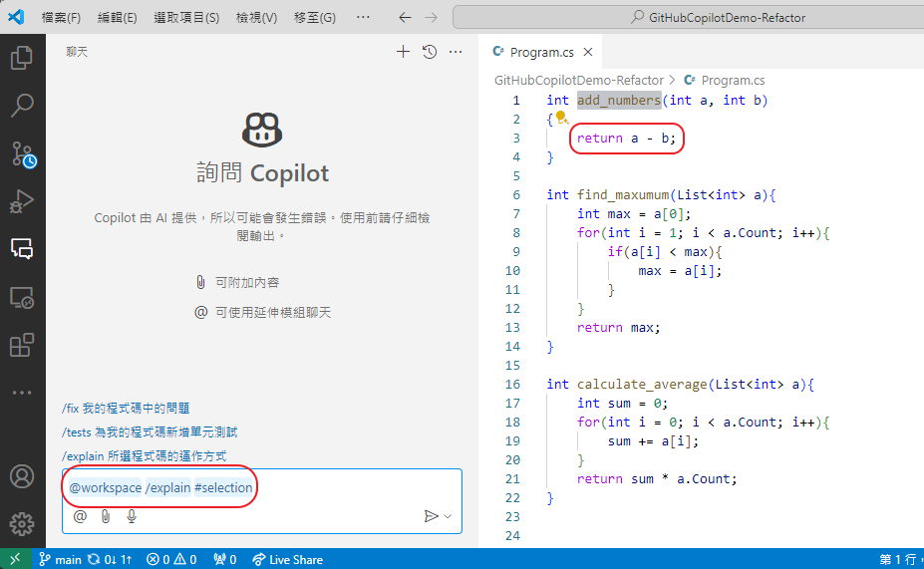Show chat history clock icon
The height and width of the screenshot is (569, 924).
click(x=430, y=52)
